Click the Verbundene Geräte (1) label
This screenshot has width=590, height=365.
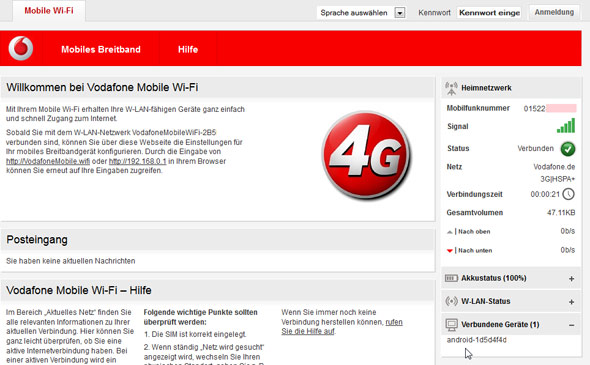pos(500,324)
